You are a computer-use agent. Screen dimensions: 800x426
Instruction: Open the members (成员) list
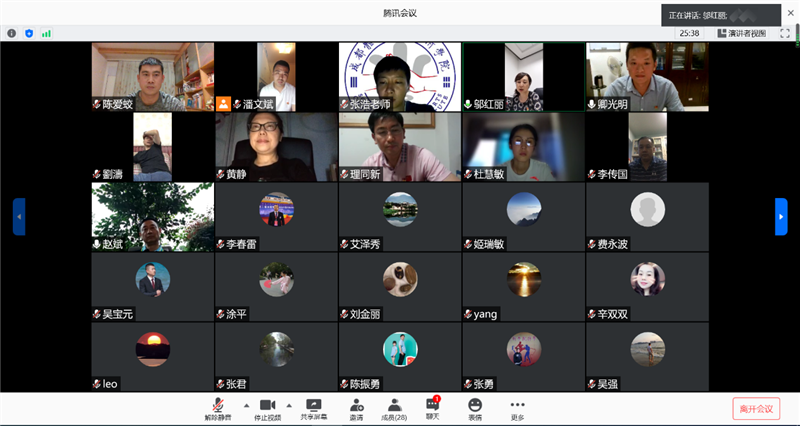coord(394,405)
